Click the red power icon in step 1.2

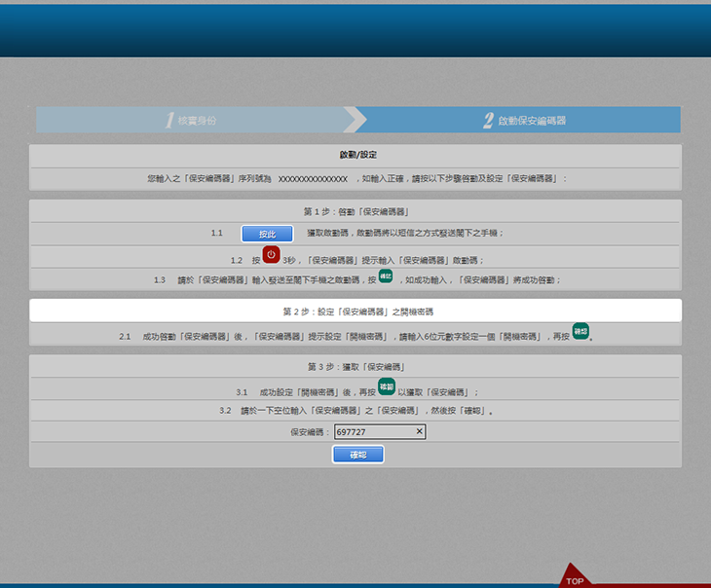[271, 254]
